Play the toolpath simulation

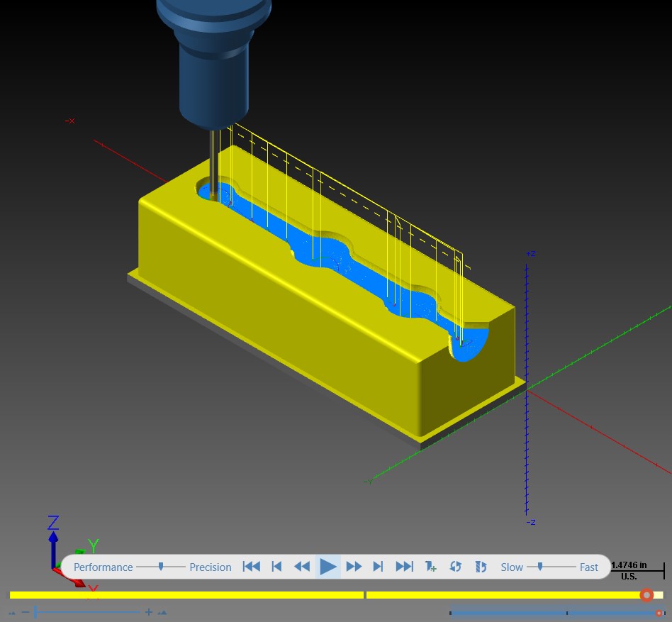pos(328,567)
